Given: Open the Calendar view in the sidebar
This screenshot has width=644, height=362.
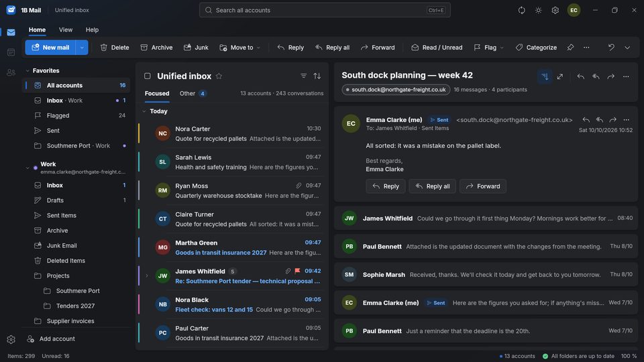Looking at the screenshot, I should [11, 52].
